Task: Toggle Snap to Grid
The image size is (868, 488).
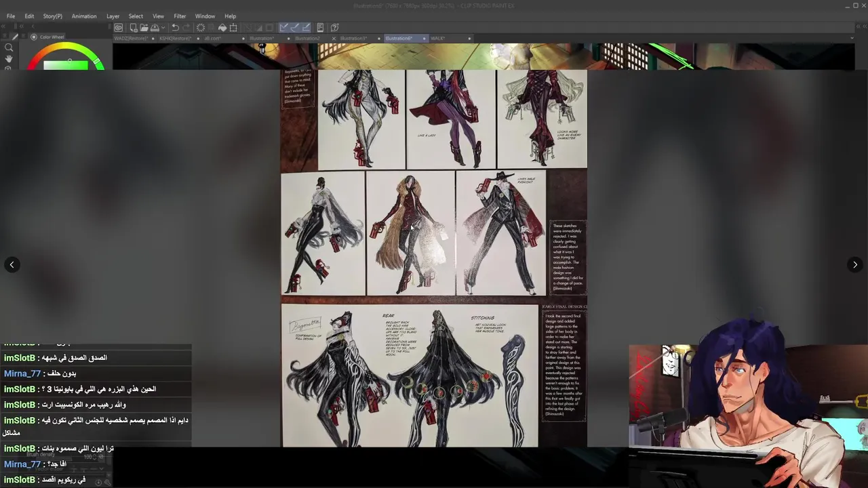Action: coord(307,28)
